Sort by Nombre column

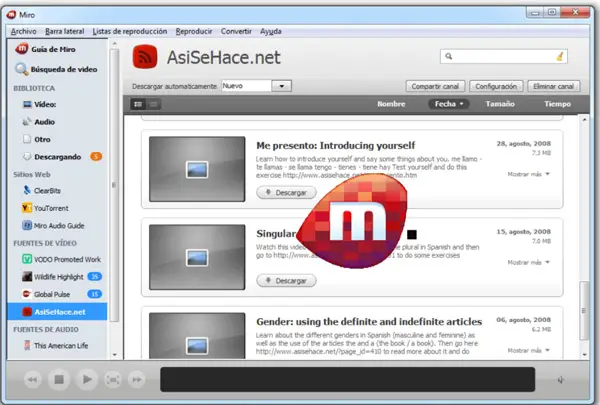[391, 104]
